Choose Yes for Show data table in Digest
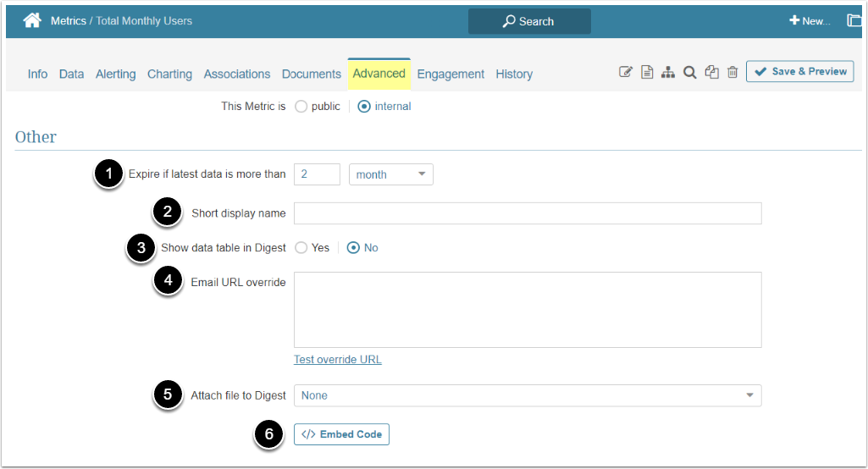 pyautogui.click(x=301, y=248)
